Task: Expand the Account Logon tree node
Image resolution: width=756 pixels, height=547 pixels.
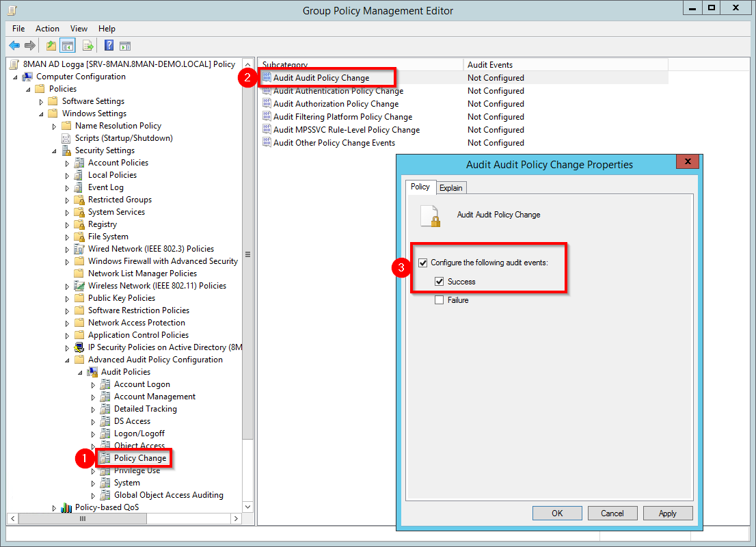Action: tap(94, 385)
